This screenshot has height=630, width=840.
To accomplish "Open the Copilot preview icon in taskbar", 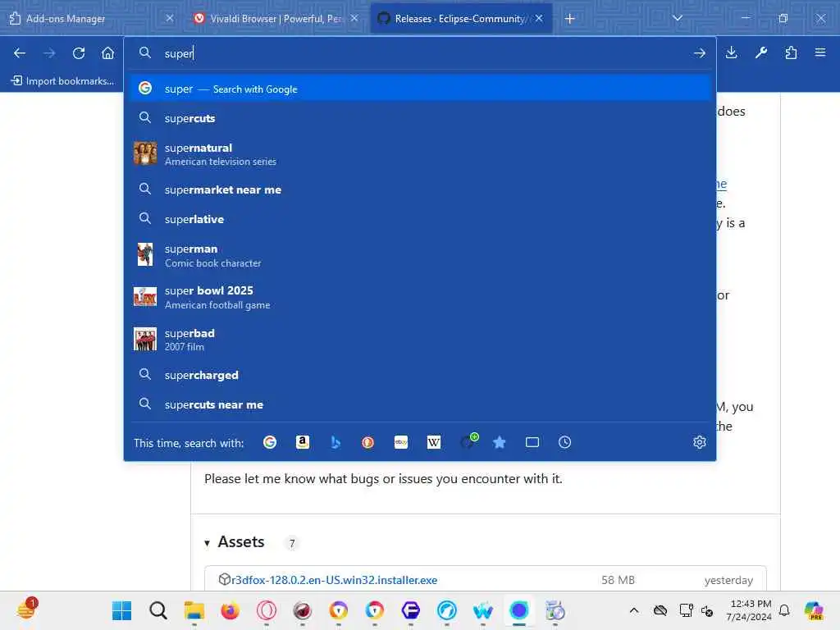I will click(x=814, y=610).
